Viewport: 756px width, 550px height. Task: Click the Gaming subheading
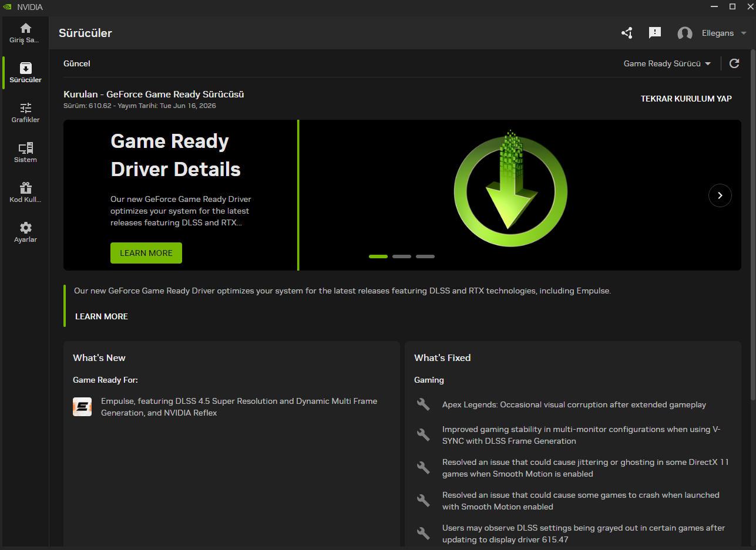point(429,380)
